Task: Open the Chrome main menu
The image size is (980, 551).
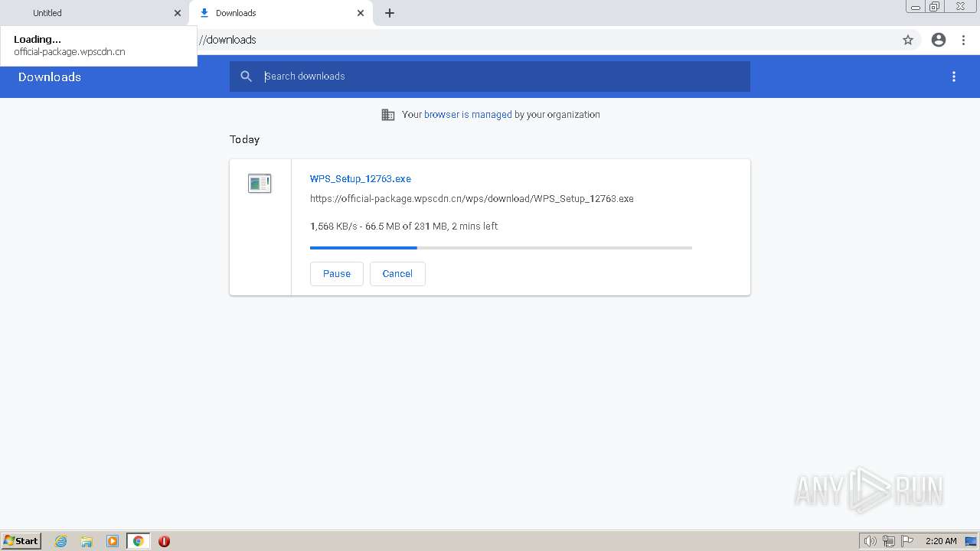Action: coord(963,40)
